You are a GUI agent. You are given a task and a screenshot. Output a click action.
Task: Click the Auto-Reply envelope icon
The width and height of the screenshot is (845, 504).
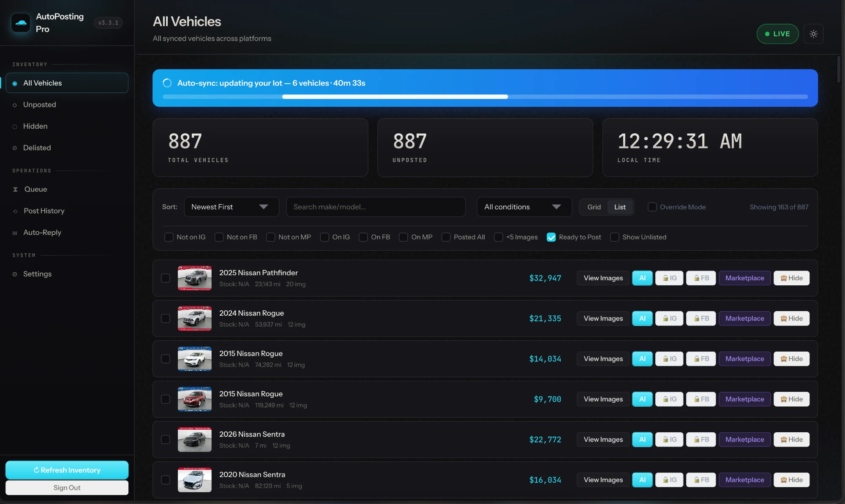coord(15,233)
